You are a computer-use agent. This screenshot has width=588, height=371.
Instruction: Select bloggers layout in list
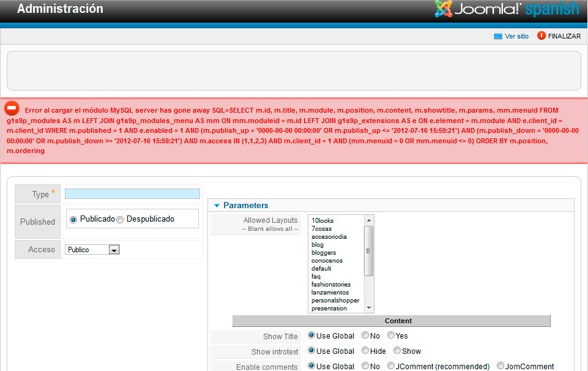click(x=324, y=252)
